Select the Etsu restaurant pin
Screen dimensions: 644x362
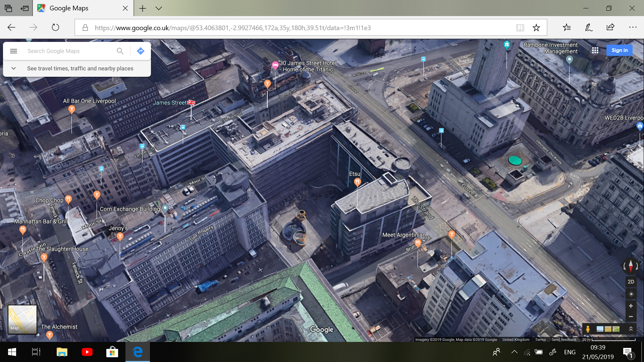coord(357,182)
